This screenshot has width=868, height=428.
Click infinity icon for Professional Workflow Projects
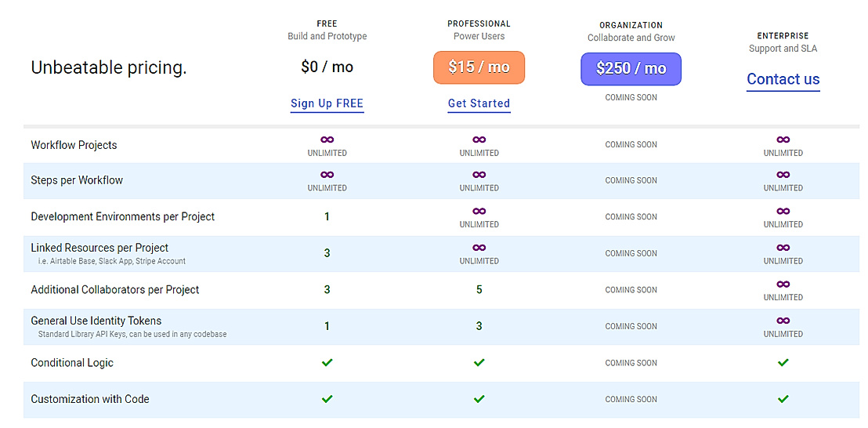click(x=479, y=140)
